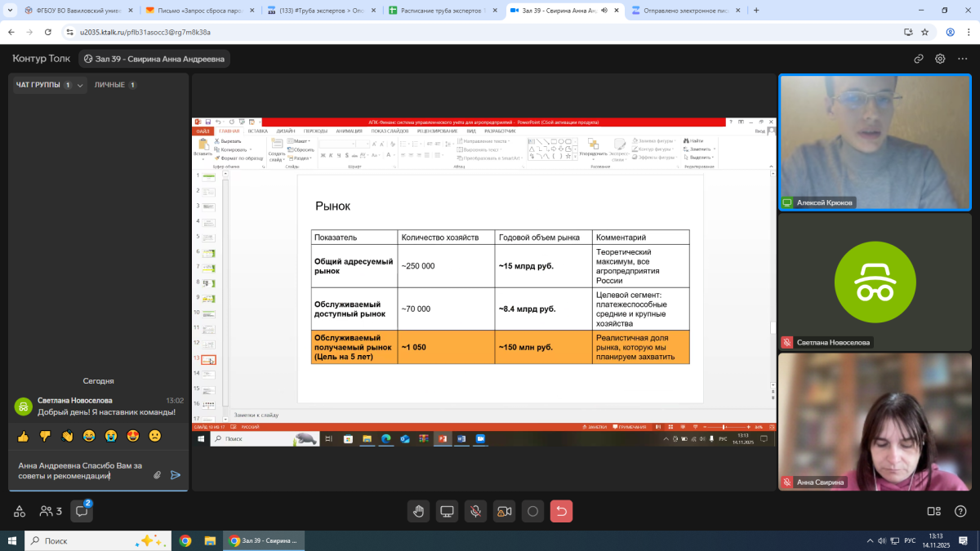Send the typed chat message
980x551 pixels.
(x=175, y=475)
